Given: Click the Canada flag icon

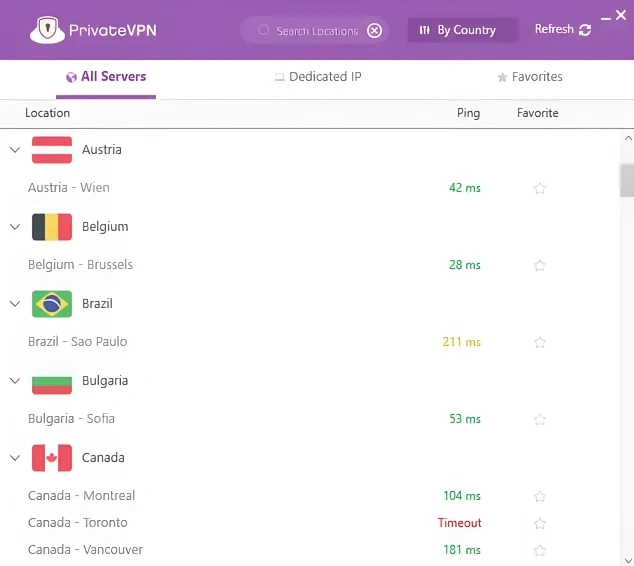Looking at the screenshot, I should [52, 458].
